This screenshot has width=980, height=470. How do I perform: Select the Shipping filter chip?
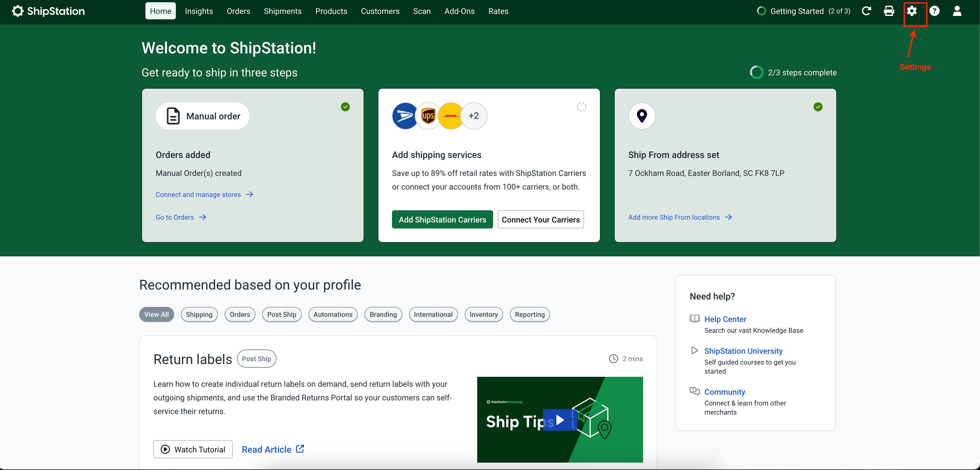click(x=199, y=314)
